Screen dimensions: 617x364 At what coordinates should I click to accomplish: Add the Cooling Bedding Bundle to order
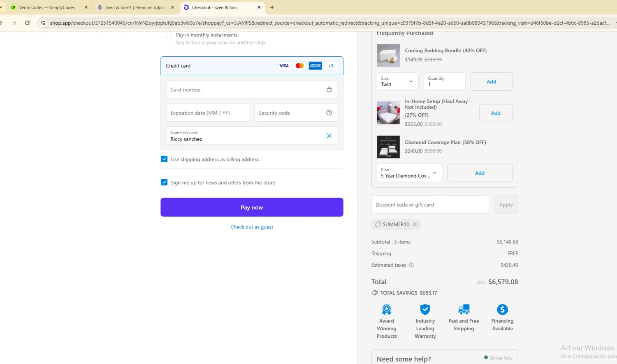pyautogui.click(x=492, y=81)
